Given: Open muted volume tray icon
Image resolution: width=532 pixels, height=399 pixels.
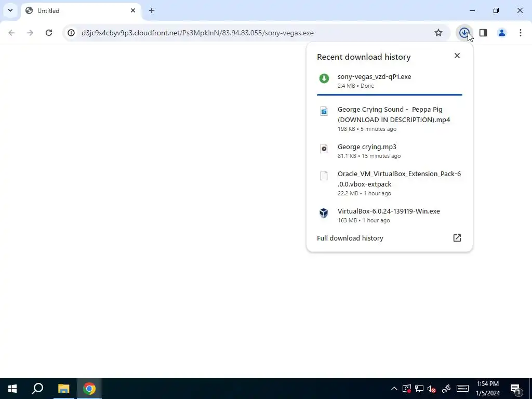Looking at the screenshot, I should pyautogui.click(x=432, y=389).
